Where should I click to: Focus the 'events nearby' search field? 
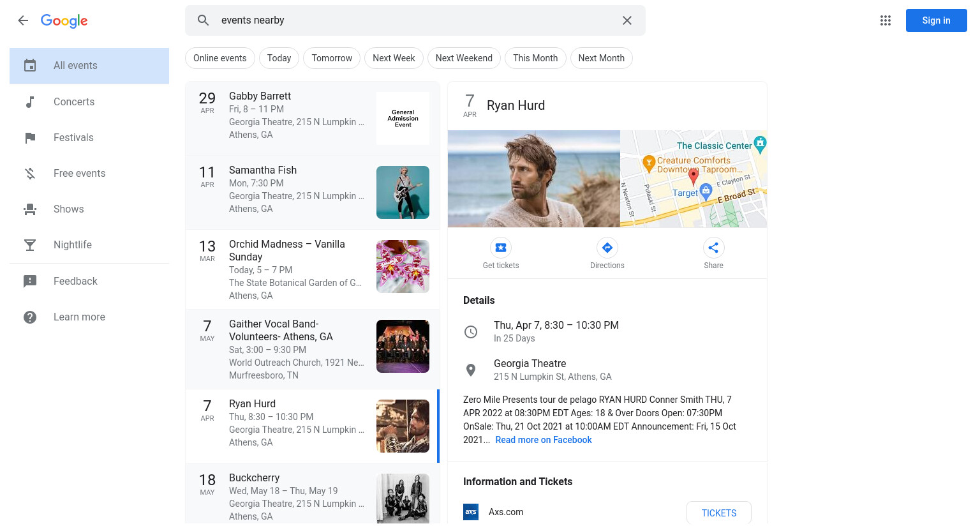(x=415, y=20)
